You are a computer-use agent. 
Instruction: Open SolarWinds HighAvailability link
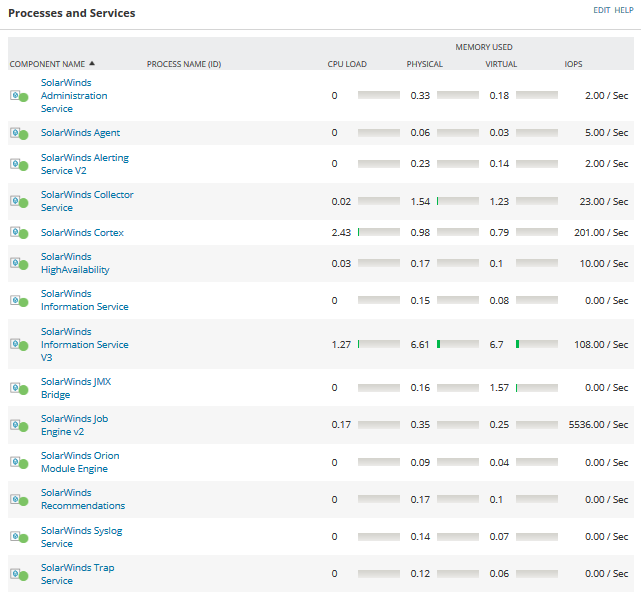point(75,263)
